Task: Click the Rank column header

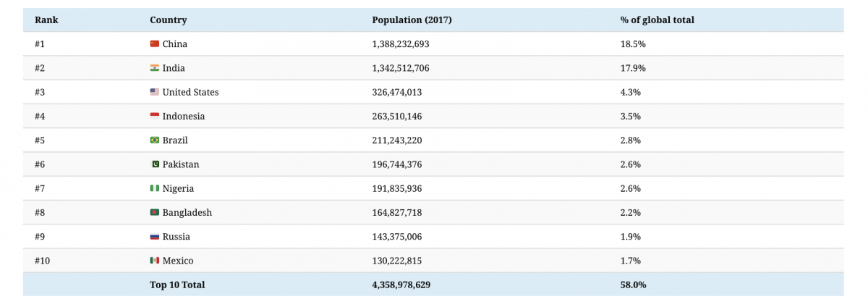Action: (46, 20)
